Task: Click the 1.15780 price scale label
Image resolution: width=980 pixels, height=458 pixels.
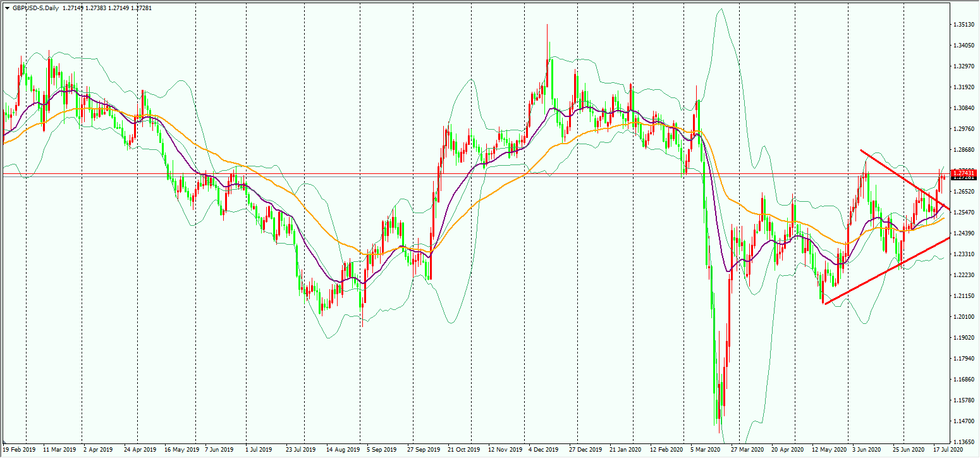Action: (x=963, y=400)
